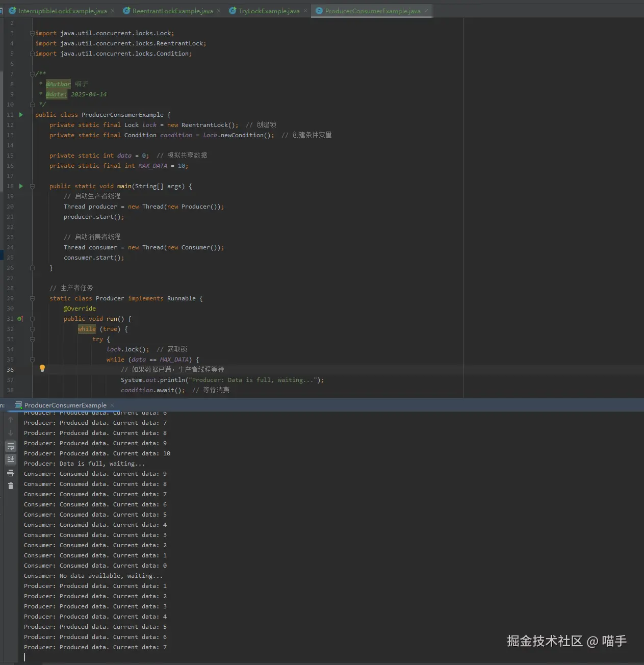Close the ProducerConsumerExample run tab

point(112,405)
